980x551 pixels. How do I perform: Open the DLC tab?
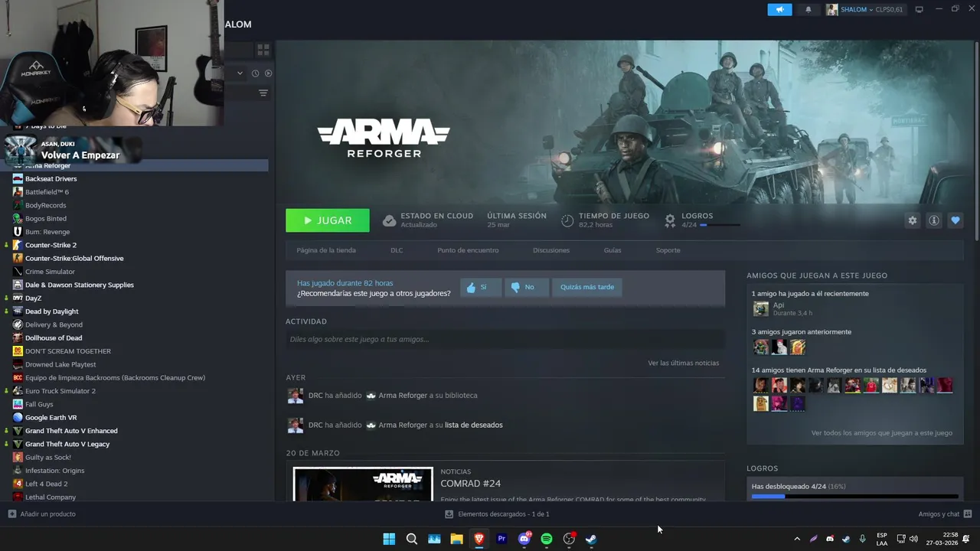coord(397,250)
